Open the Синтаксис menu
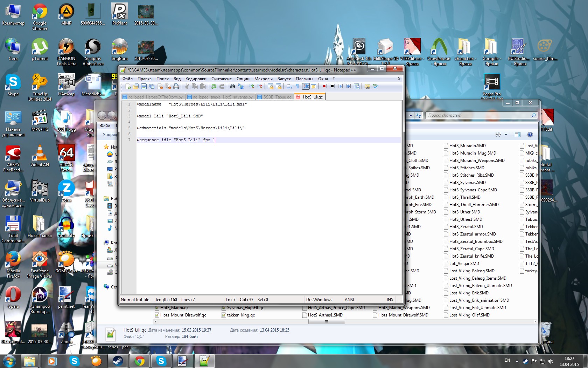 pyautogui.click(x=222, y=79)
